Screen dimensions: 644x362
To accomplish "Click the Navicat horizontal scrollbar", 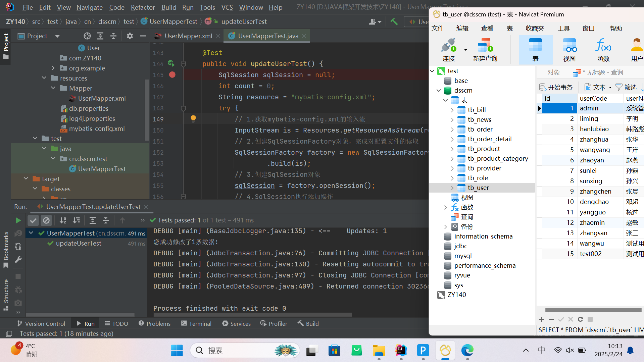I will pos(593,310).
